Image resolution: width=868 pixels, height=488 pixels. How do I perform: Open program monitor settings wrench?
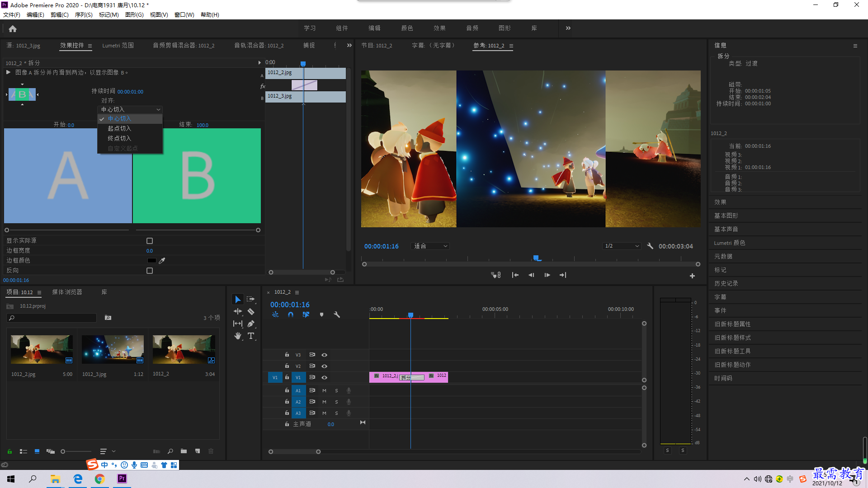tap(650, 246)
